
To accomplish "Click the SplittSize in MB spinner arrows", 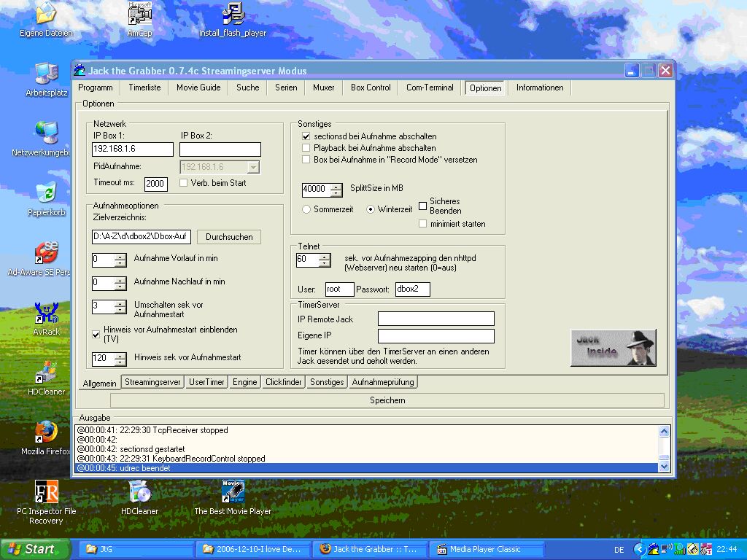I will [x=336, y=190].
